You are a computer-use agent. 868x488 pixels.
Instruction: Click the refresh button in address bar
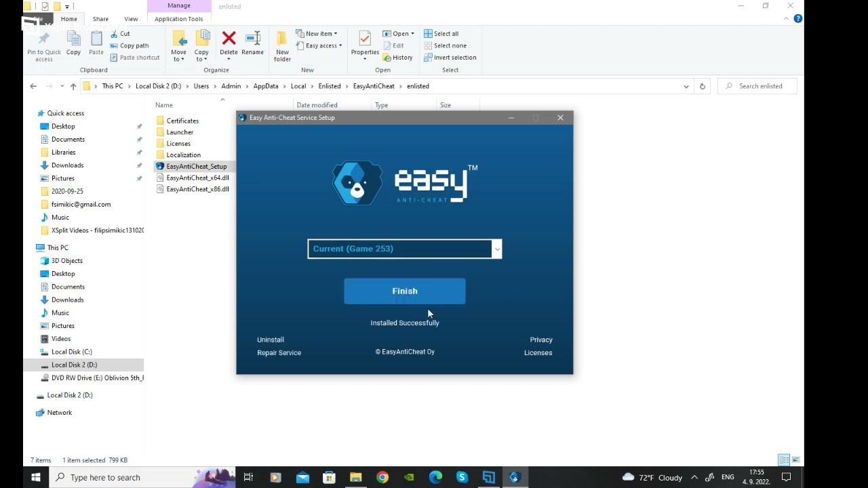tap(702, 86)
